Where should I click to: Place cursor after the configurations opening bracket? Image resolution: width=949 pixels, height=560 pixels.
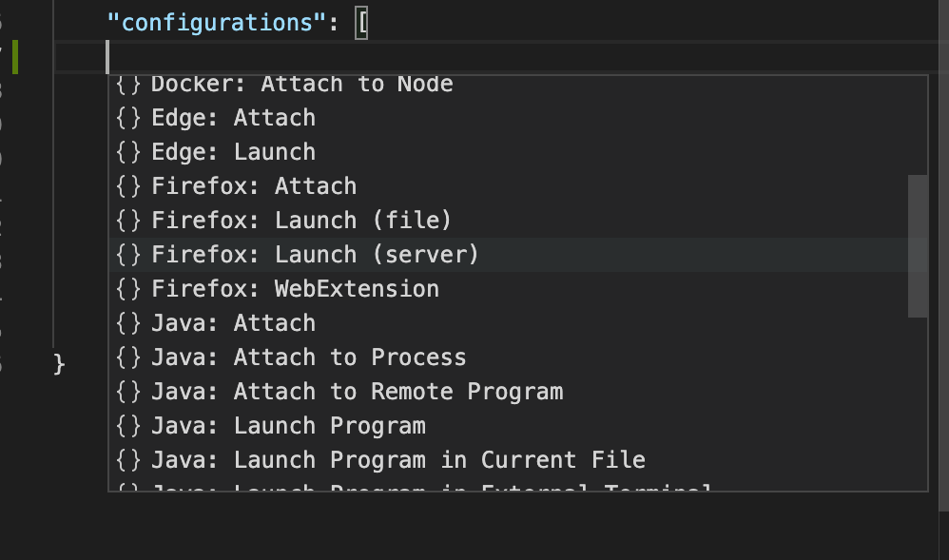[369, 22]
